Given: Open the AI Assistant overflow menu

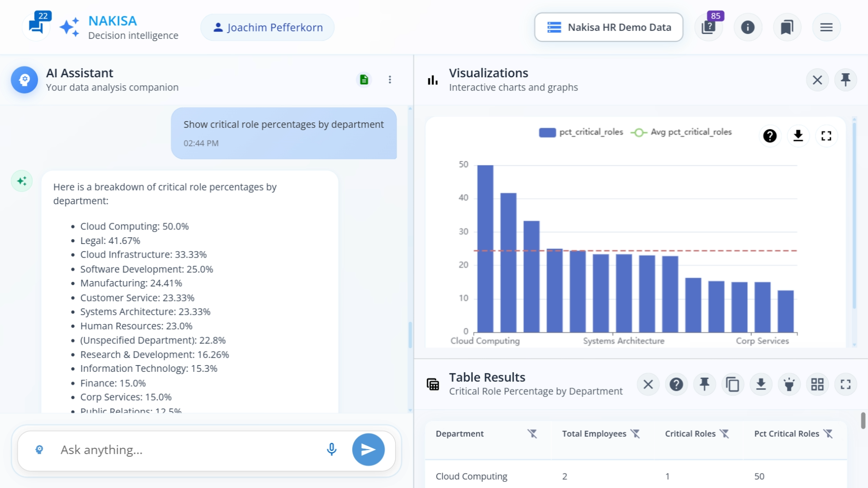Looking at the screenshot, I should pyautogui.click(x=390, y=80).
